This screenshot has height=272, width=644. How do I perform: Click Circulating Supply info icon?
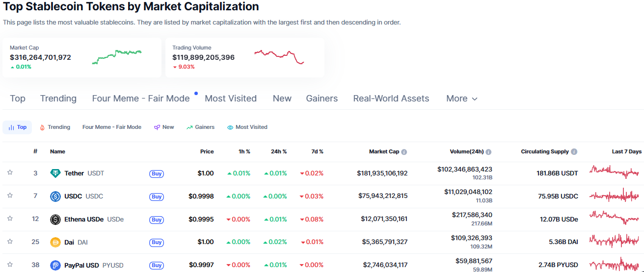pos(574,152)
